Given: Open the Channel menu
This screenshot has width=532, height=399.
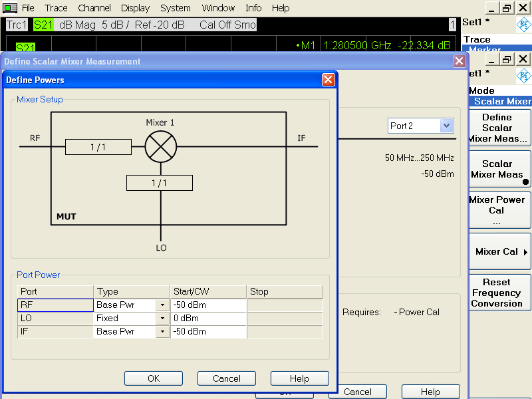Looking at the screenshot, I should point(94,8).
